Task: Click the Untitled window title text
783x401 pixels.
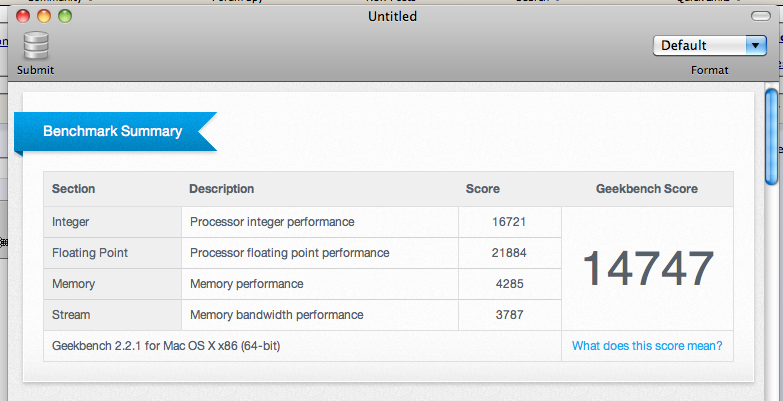Action: tap(392, 16)
